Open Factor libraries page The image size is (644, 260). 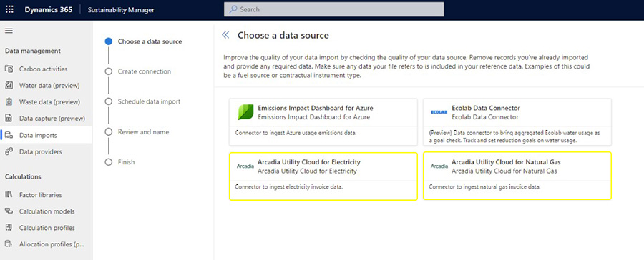(x=46, y=195)
